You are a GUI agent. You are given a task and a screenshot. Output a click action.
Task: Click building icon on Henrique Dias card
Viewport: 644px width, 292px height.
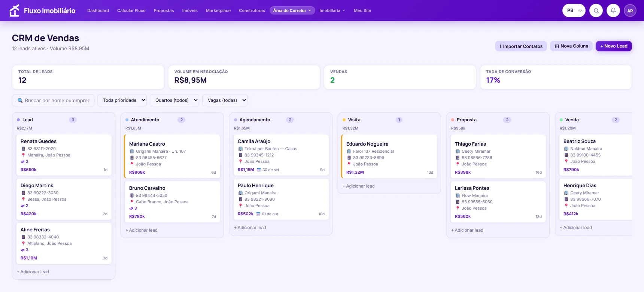[566, 193]
